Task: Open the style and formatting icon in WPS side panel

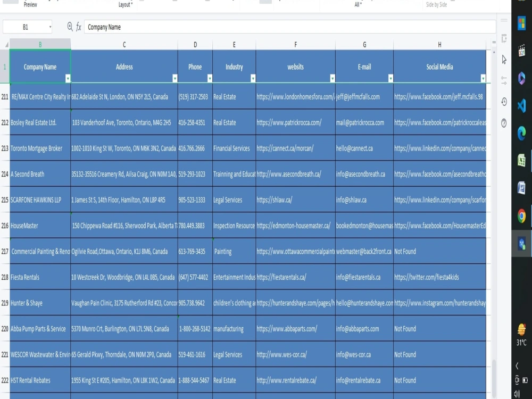Action: 504,39
